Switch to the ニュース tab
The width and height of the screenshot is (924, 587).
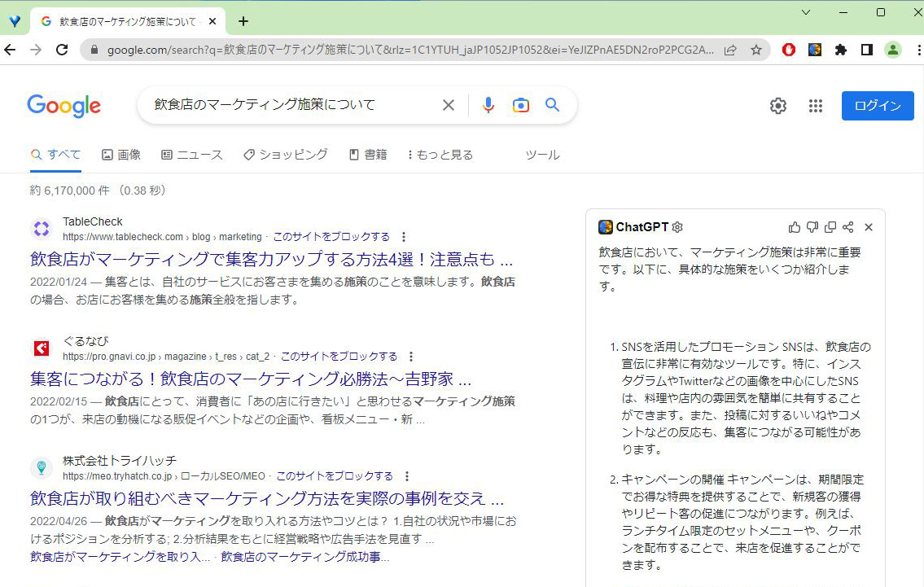coord(192,155)
